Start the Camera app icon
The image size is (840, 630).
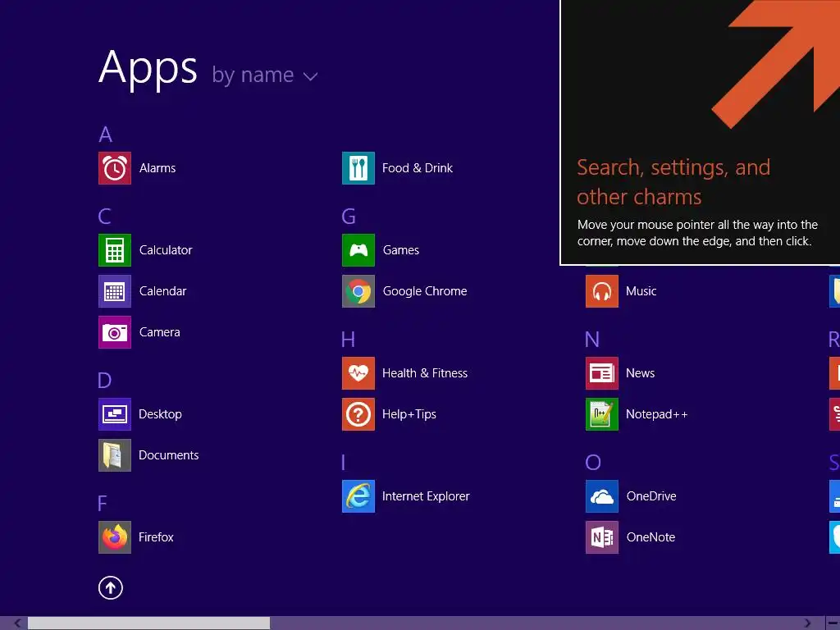click(115, 332)
